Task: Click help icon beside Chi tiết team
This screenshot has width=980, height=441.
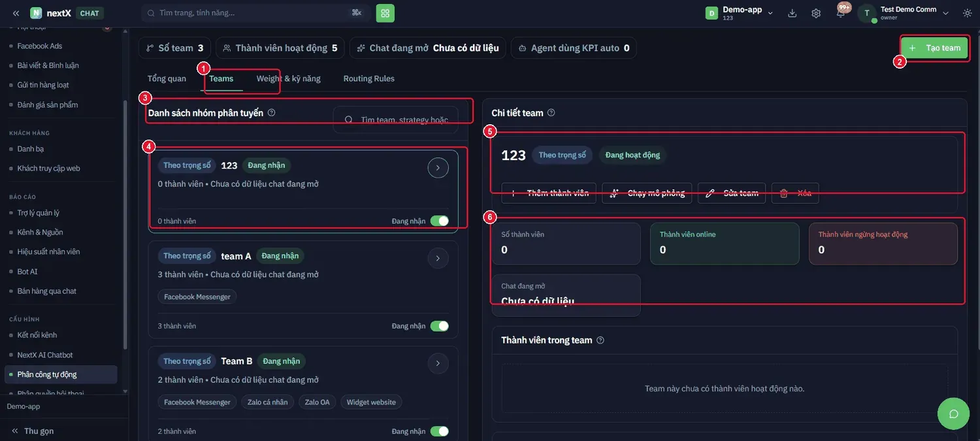Action: click(551, 112)
